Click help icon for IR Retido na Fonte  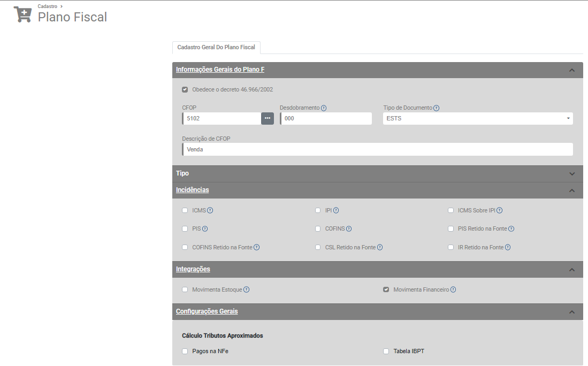[x=508, y=248]
